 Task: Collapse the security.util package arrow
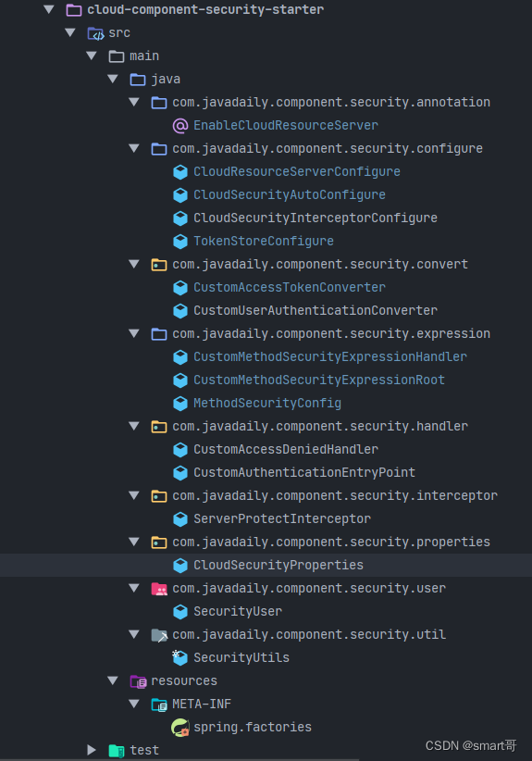[134, 634]
